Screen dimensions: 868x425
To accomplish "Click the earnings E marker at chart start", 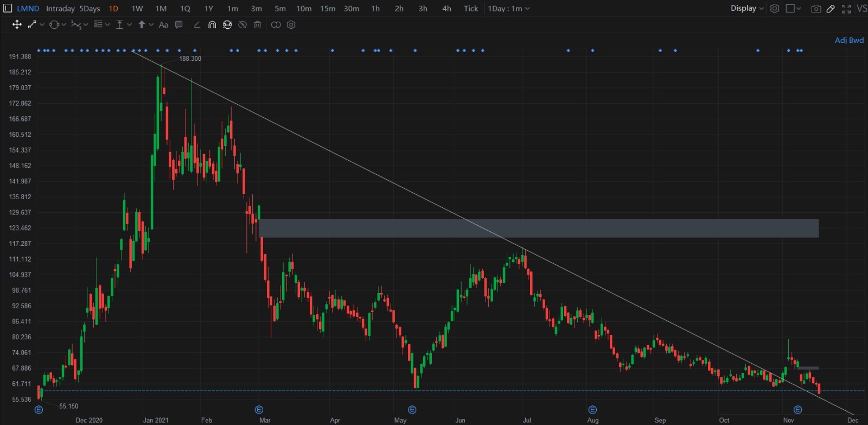I will (39, 409).
